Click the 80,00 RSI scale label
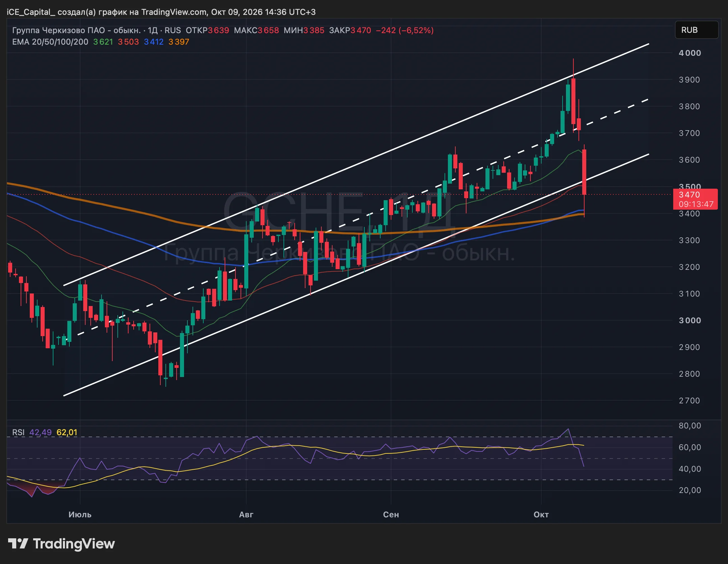Image resolution: width=728 pixels, height=564 pixels. coord(690,426)
